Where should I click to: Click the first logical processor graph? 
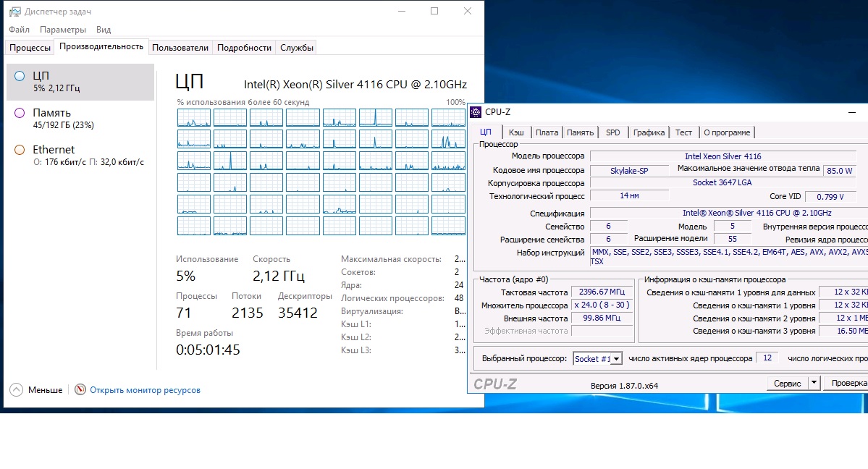pos(194,117)
